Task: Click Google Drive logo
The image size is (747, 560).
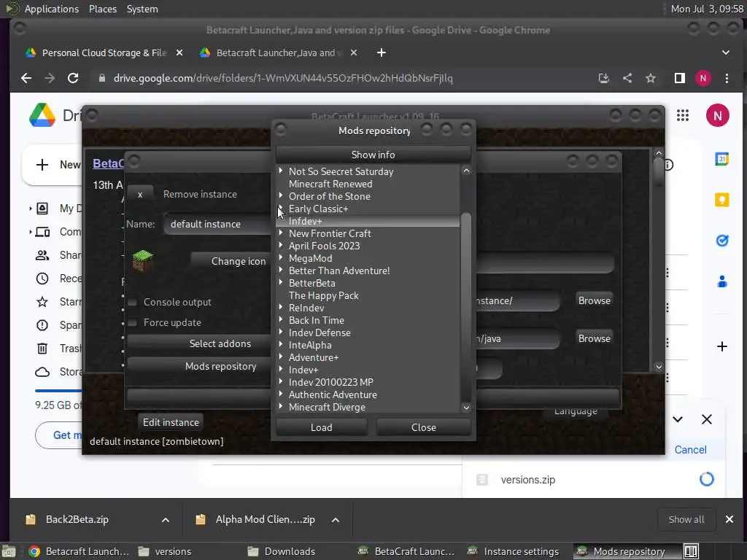Action: (x=42, y=115)
